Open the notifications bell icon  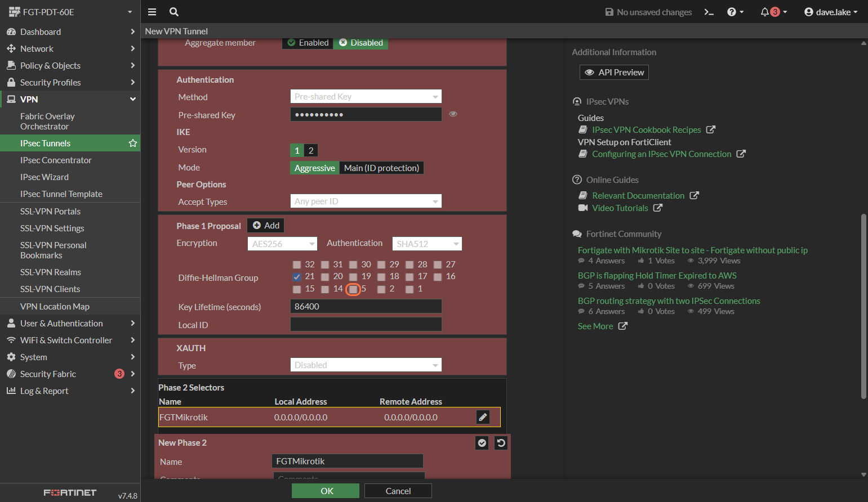coord(765,12)
